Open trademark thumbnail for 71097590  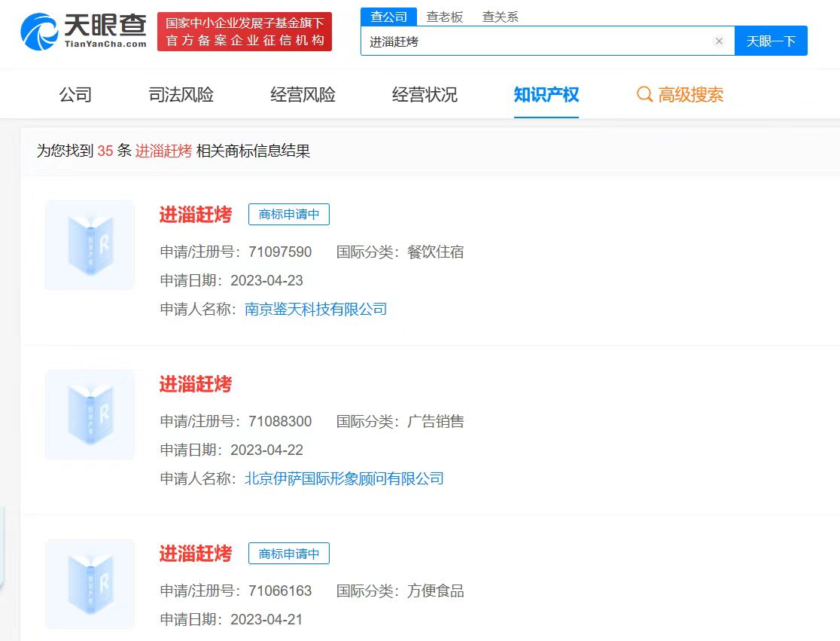pos(90,245)
